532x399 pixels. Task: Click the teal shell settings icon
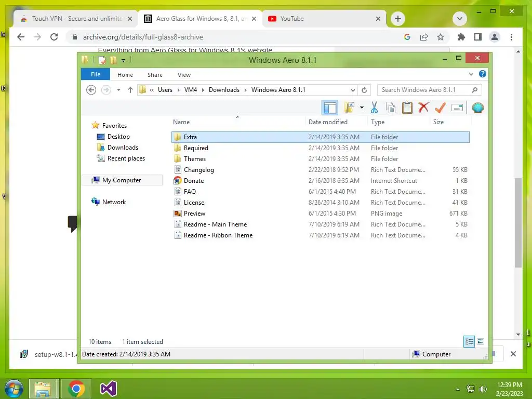click(x=478, y=108)
